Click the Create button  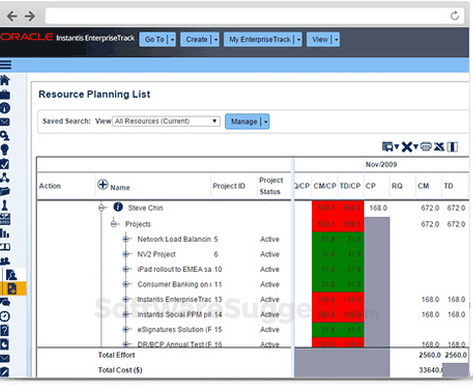200,39
